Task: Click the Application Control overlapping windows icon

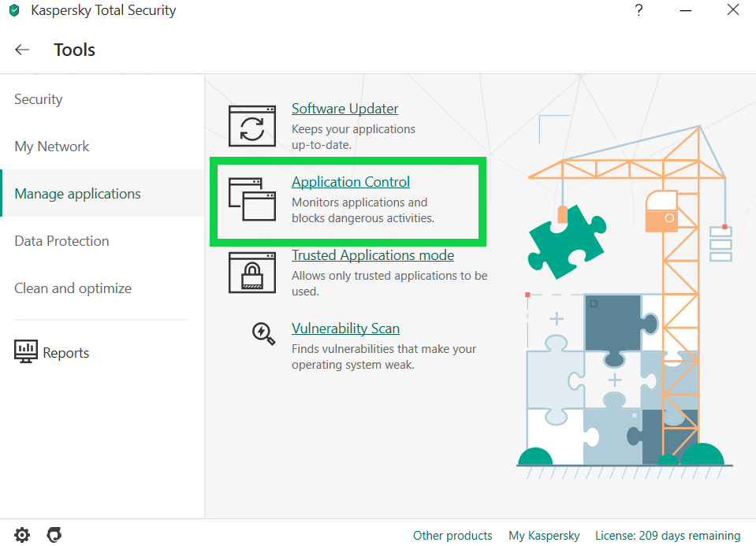Action: [252, 199]
